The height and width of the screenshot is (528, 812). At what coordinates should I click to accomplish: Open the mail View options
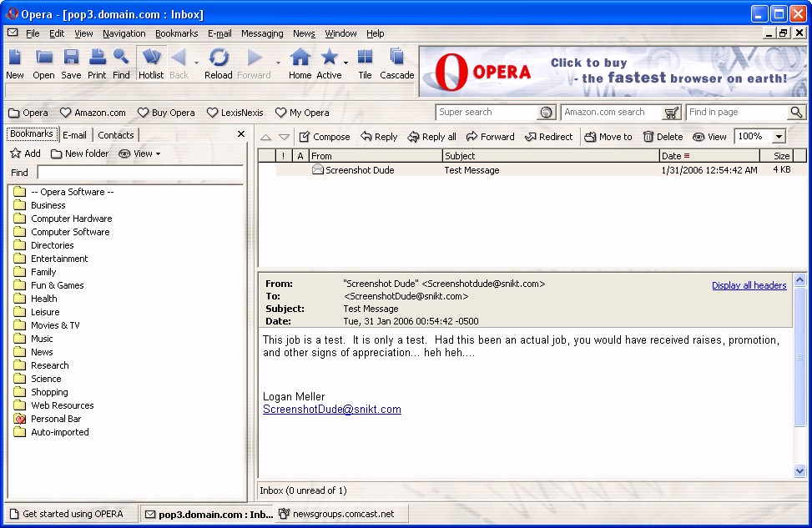pyautogui.click(x=709, y=137)
